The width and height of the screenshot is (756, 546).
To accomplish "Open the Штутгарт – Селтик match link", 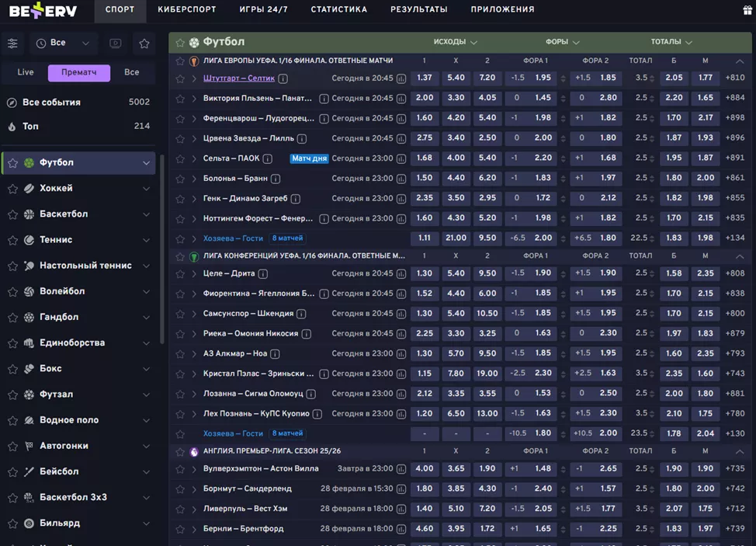I will tap(238, 78).
